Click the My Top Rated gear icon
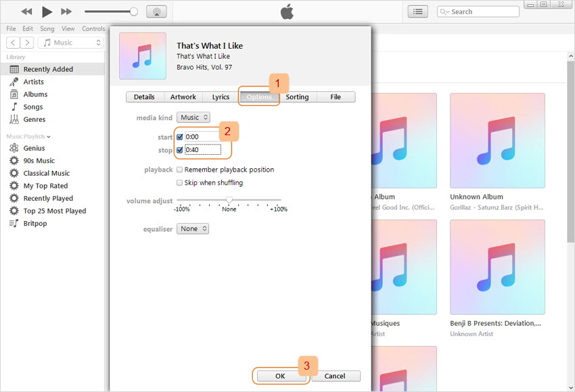Screen dimensions: 575x392 [x=14, y=186]
